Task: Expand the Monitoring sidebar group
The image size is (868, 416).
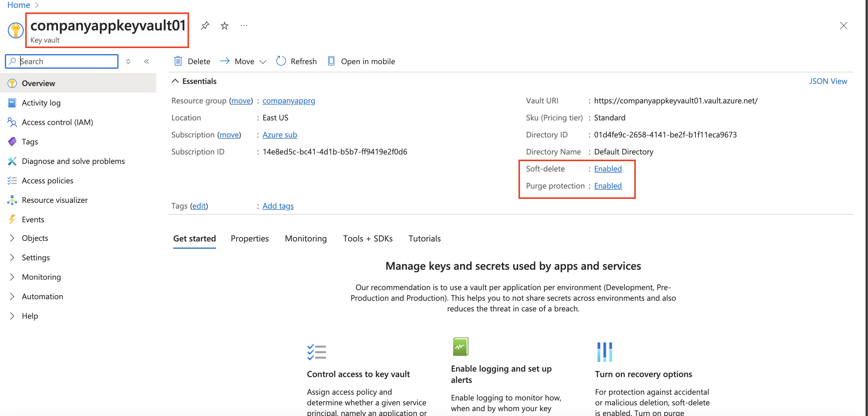Action: 12,277
